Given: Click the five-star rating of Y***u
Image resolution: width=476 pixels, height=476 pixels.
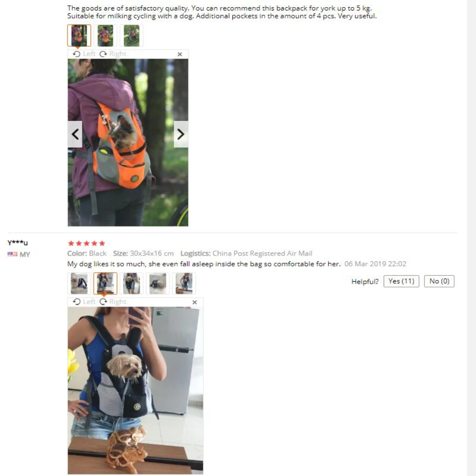Looking at the screenshot, I should point(87,243).
